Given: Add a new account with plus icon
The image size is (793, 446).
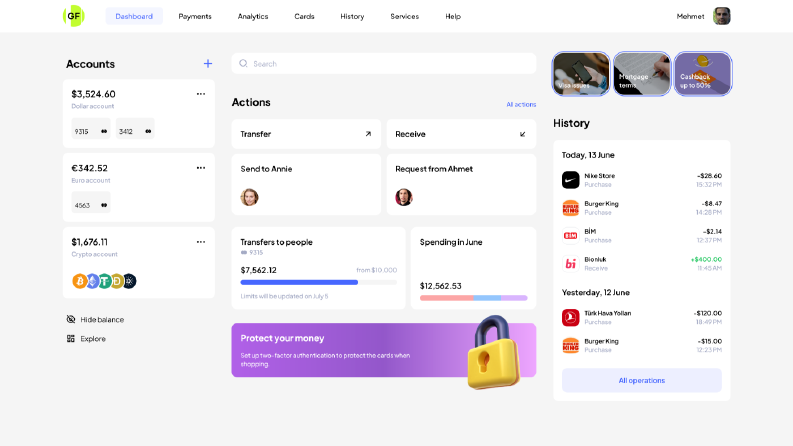Looking at the screenshot, I should tap(208, 64).
